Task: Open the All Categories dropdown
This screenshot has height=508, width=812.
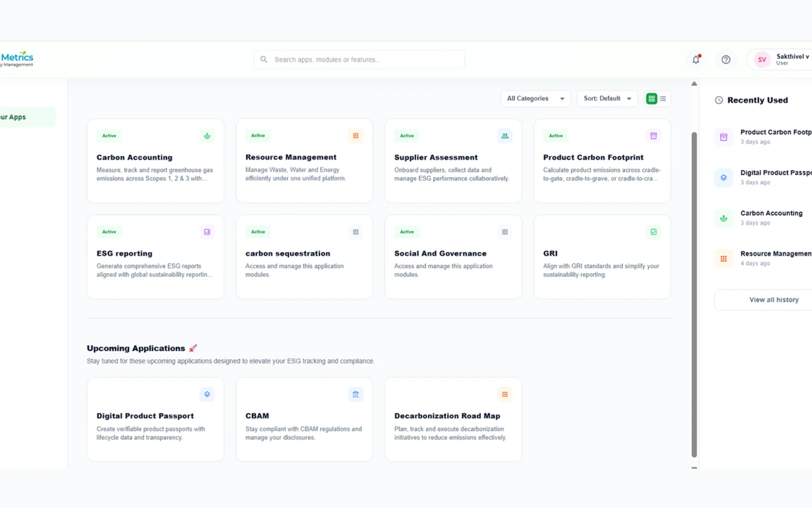Action: click(536, 99)
